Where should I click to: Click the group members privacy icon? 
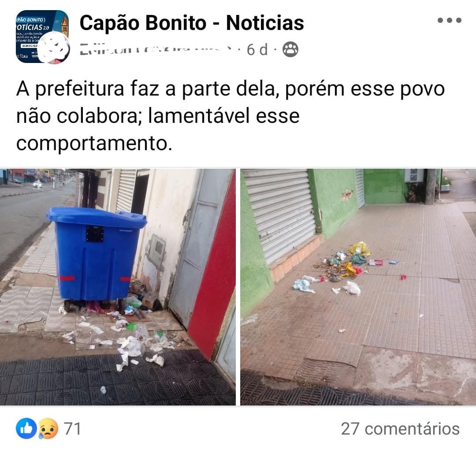(x=290, y=49)
